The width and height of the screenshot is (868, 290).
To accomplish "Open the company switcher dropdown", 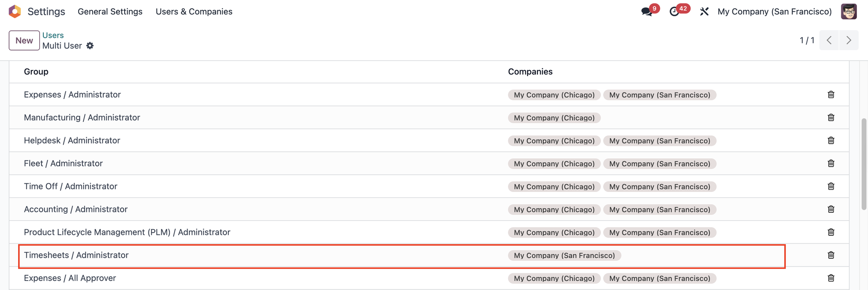I will (774, 12).
